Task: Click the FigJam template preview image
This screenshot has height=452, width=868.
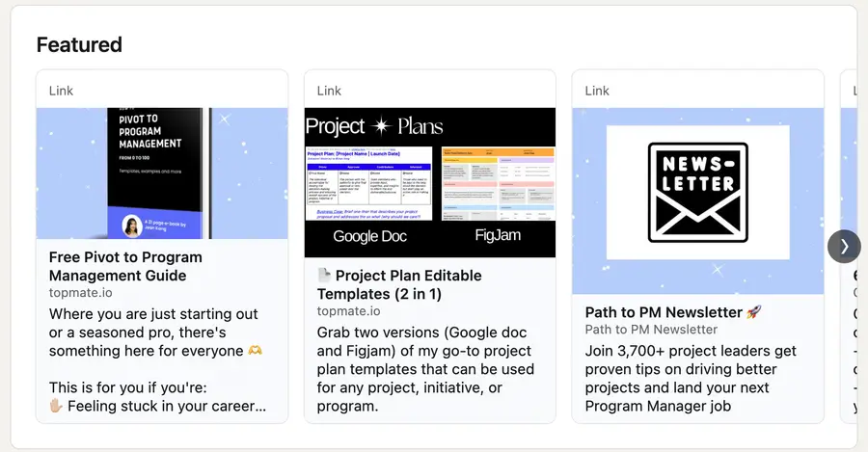Action: click(x=499, y=184)
